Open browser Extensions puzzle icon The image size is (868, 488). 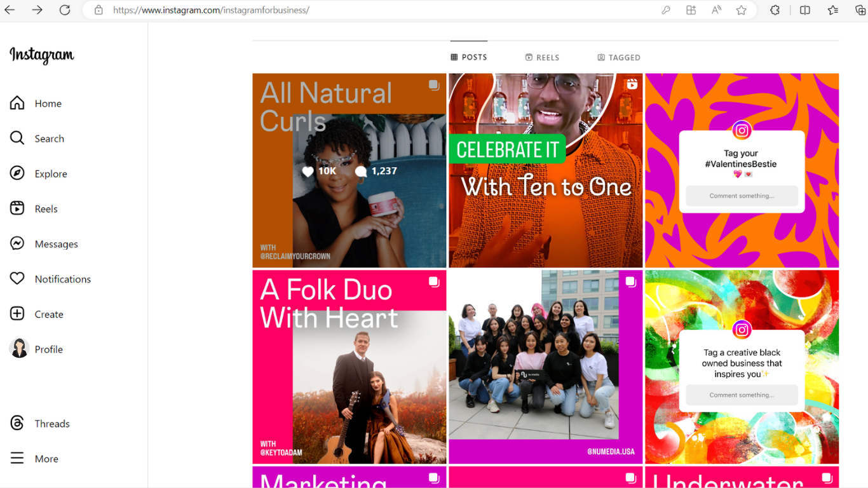coord(775,10)
